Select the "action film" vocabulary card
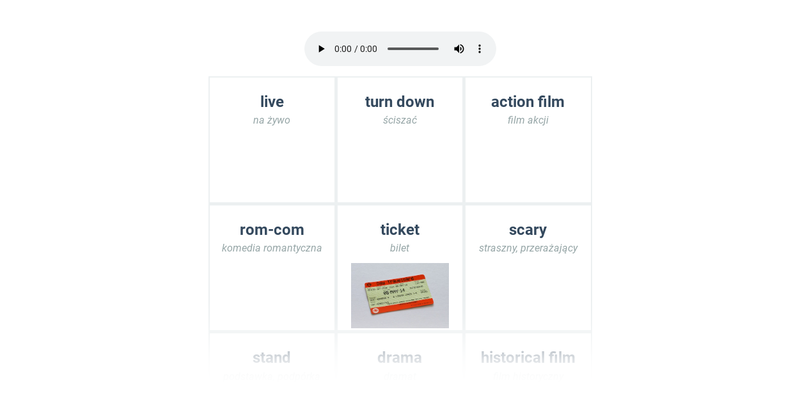This screenshot has width=800, height=400. [528, 140]
